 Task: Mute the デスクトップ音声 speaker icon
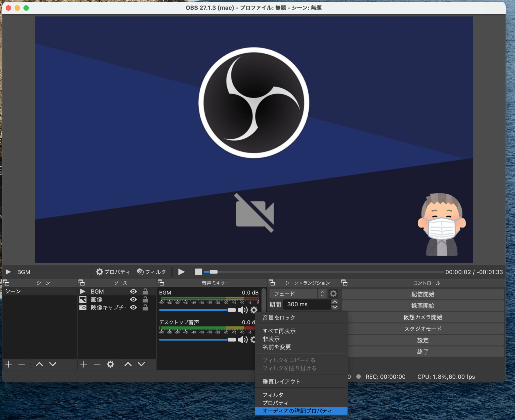click(242, 340)
